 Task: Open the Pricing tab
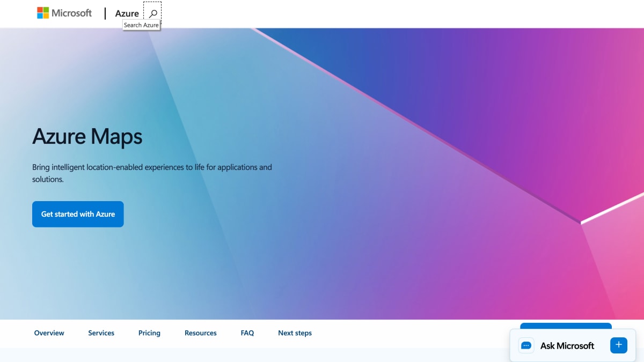(x=149, y=333)
